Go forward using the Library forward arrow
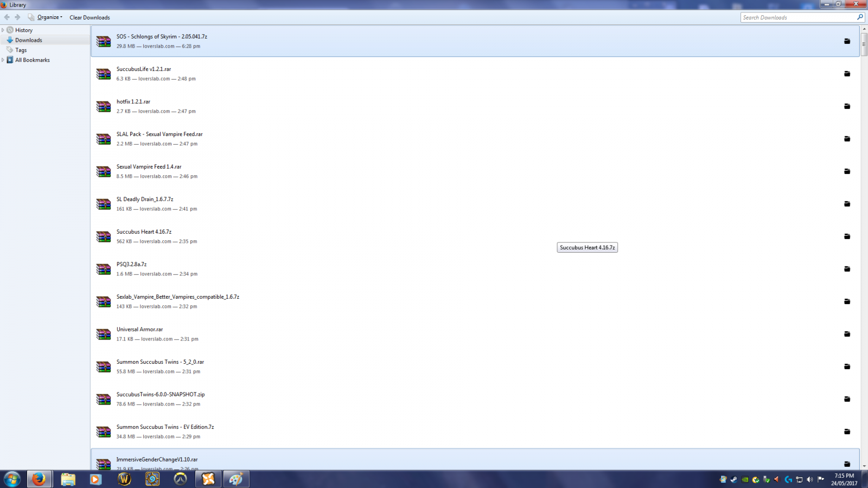868x488 pixels. 17,17
